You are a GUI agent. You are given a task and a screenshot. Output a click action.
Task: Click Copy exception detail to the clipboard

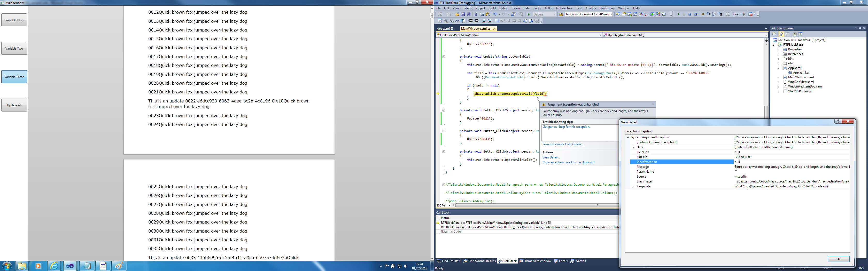pos(568,162)
